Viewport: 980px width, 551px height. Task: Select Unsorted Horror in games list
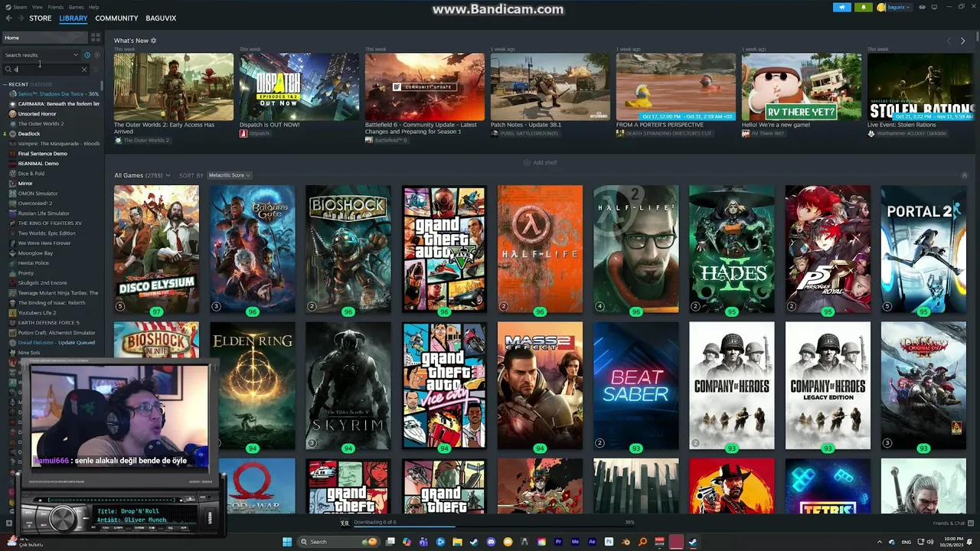click(x=37, y=113)
